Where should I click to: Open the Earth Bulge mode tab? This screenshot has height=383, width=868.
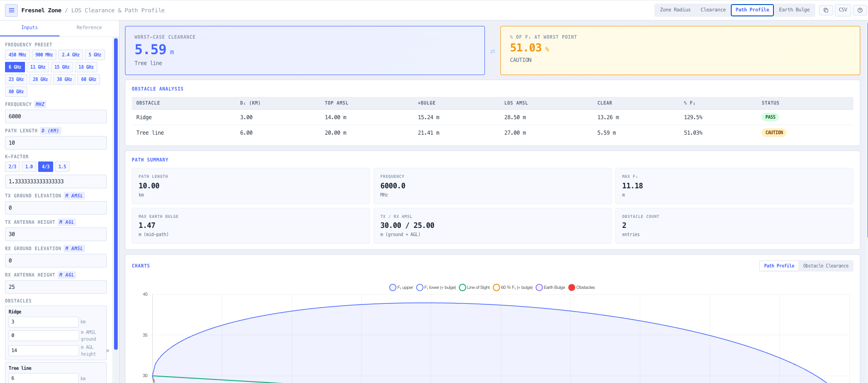point(794,10)
